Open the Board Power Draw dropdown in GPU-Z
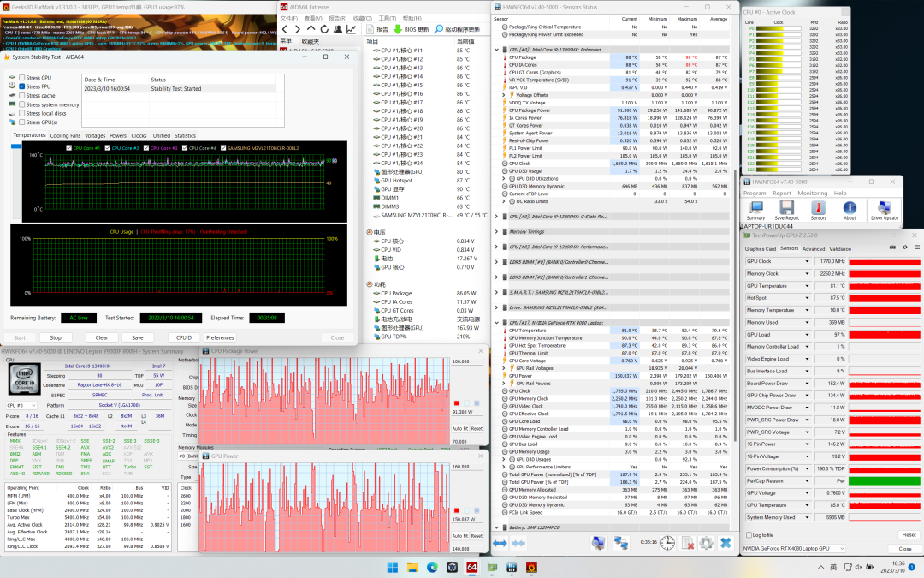 pos(808,384)
